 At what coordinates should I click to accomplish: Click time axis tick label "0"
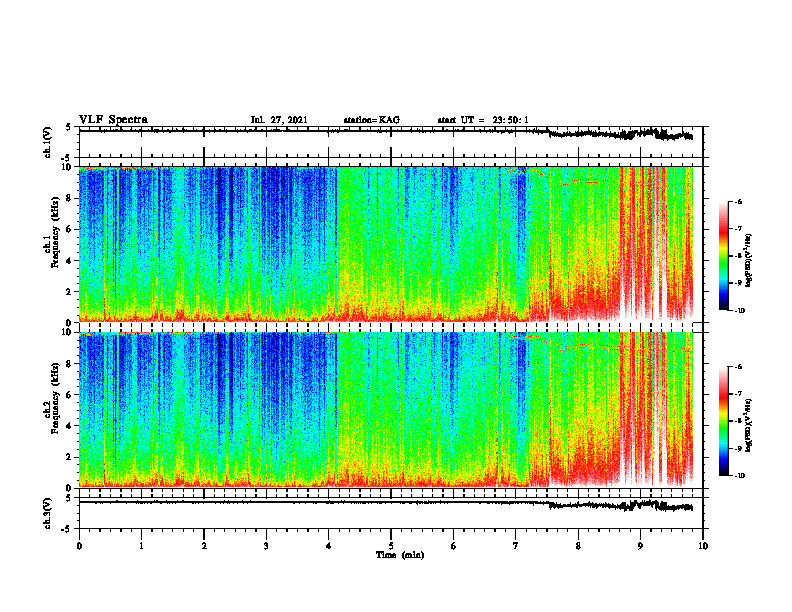pyautogui.click(x=79, y=546)
